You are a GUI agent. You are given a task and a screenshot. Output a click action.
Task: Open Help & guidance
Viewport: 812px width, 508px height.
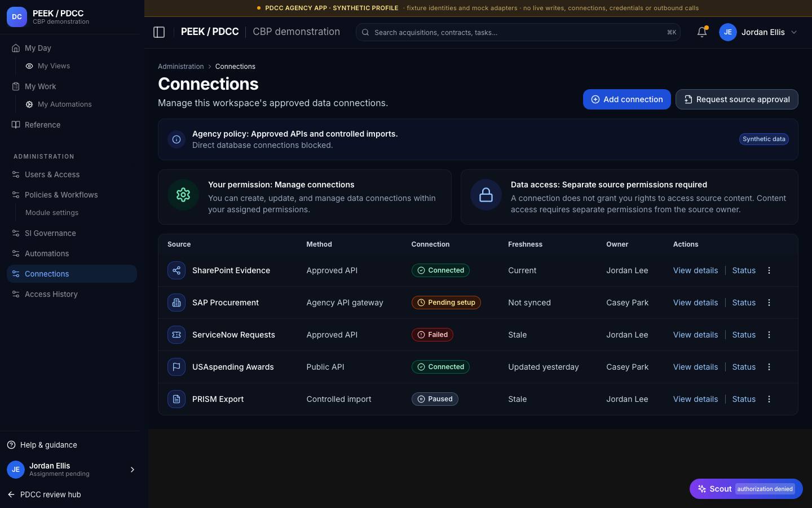tap(42, 445)
